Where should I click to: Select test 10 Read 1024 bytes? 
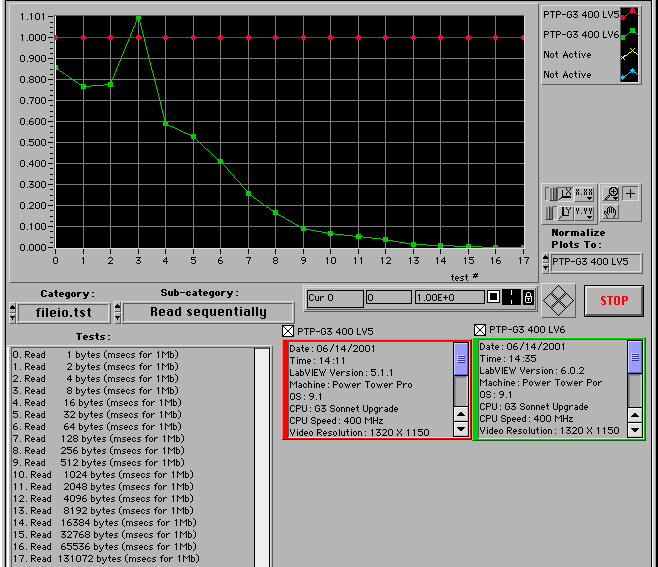pos(100,474)
